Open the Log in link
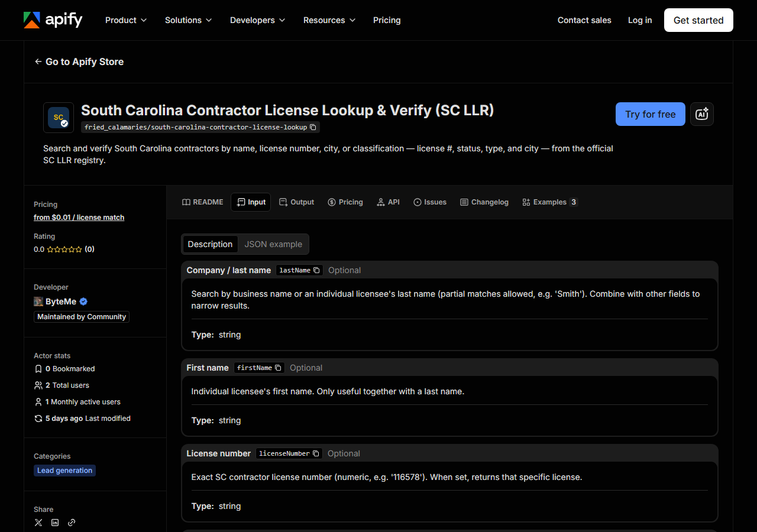 coord(640,20)
